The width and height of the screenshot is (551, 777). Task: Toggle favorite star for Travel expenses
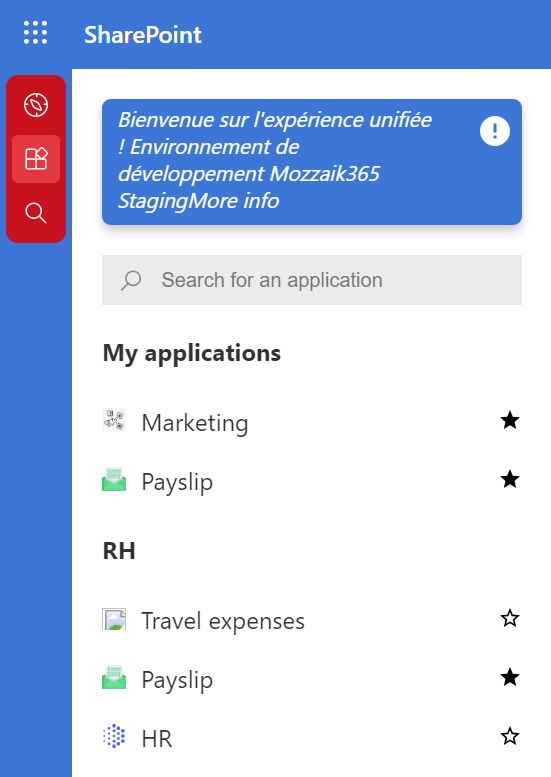(510, 619)
